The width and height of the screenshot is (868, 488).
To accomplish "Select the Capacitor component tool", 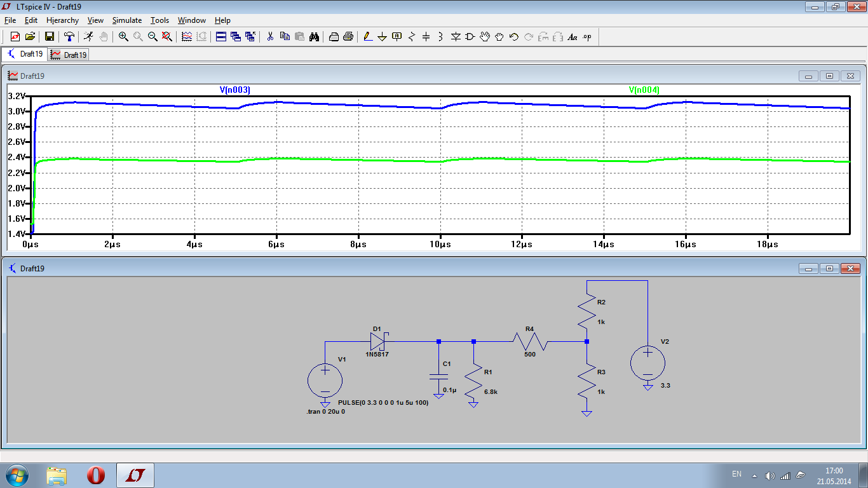I will [x=426, y=37].
